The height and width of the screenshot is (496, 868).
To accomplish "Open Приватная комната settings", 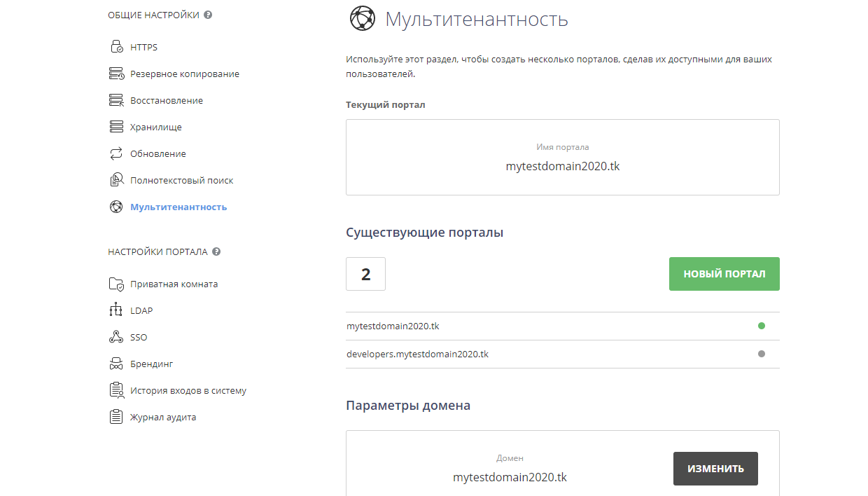I will [x=174, y=284].
